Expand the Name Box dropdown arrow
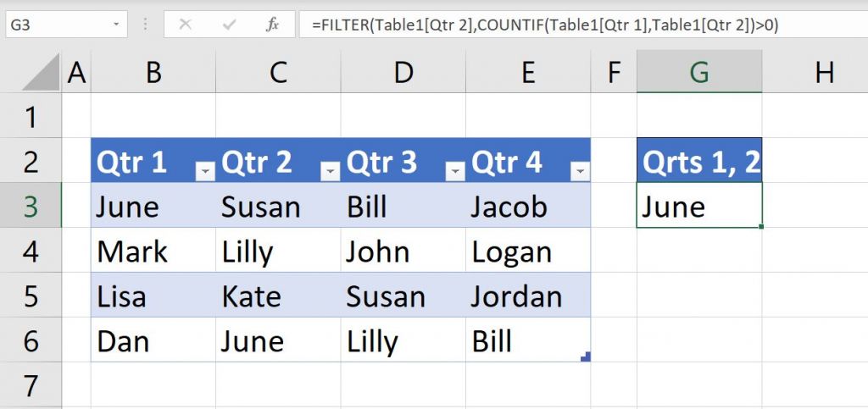The height and width of the screenshot is (409, 868). tap(116, 25)
